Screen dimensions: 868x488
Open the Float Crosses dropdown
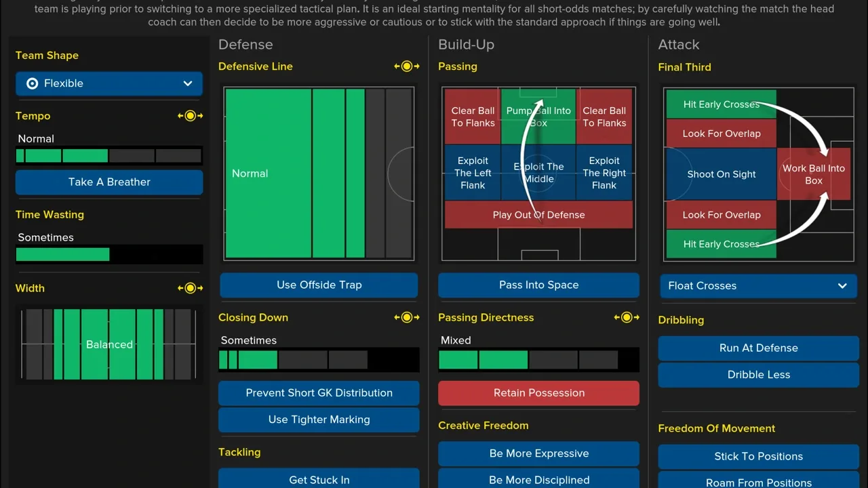pos(758,286)
